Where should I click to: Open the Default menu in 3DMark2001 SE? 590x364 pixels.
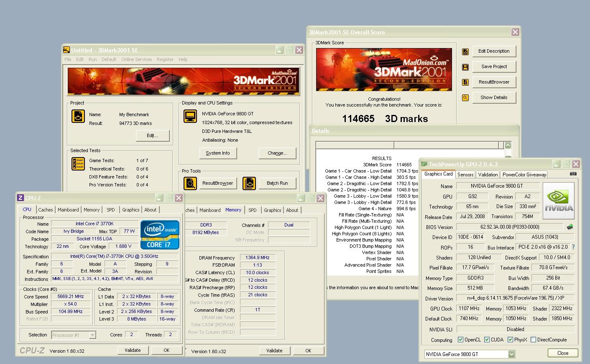click(x=109, y=59)
